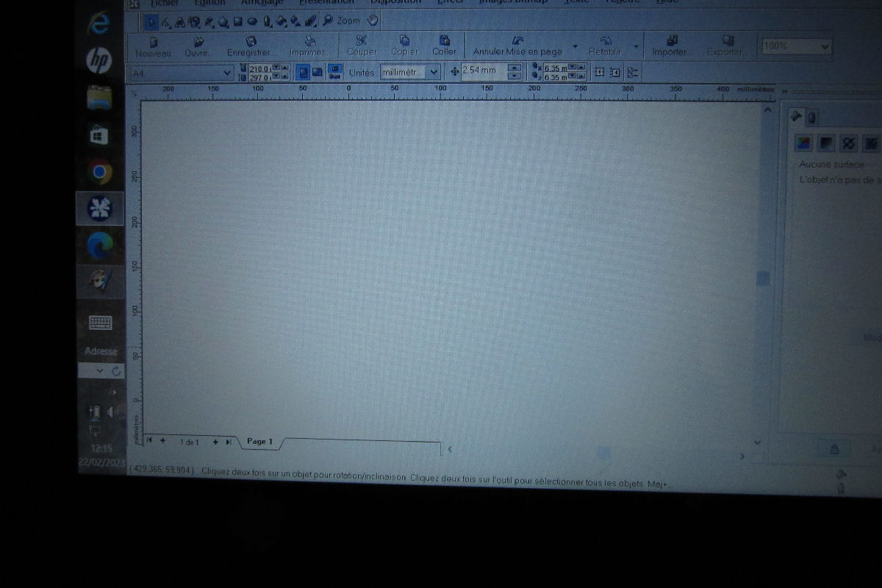Select the Rectangle tool
882x588 pixels.
pyautogui.click(x=238, y=21)
